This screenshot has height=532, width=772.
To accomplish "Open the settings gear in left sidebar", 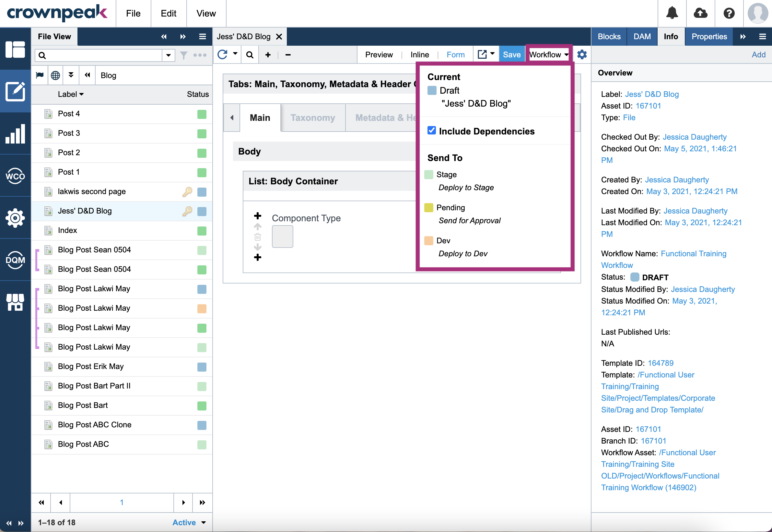I will click(x=15, y=218).
